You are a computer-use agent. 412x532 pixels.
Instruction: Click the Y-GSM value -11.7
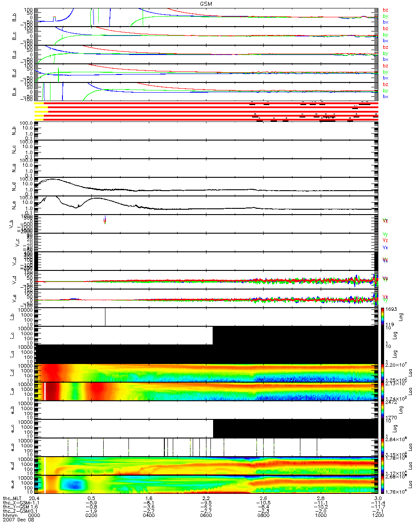[377, 507]
